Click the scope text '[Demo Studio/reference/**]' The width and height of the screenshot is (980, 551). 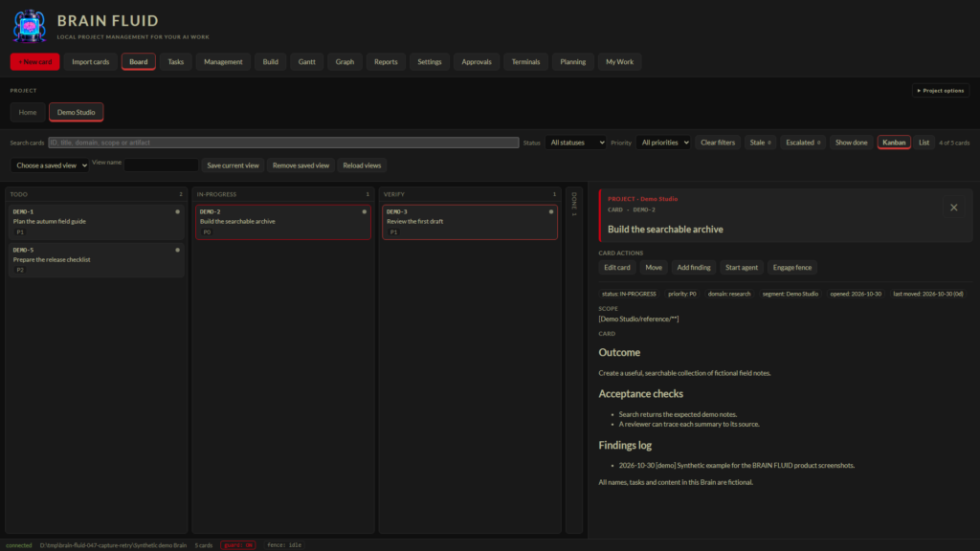tap(638, 320)
